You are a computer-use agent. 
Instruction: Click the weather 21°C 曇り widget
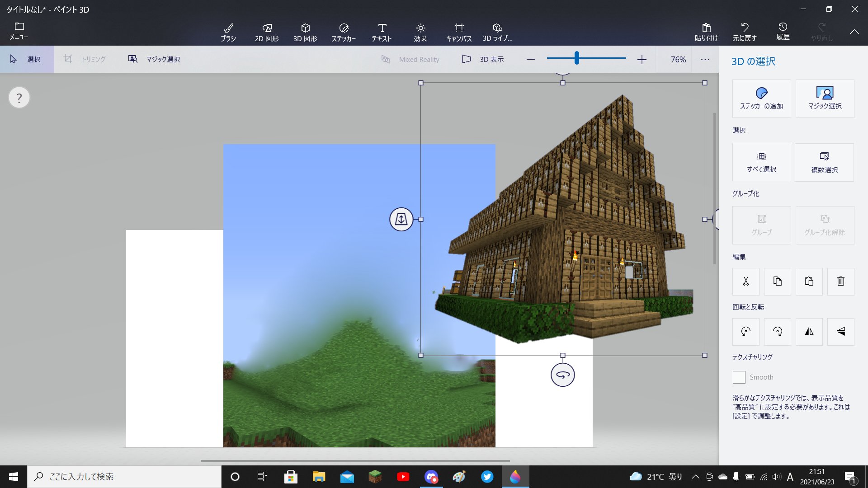click(656, 477)
